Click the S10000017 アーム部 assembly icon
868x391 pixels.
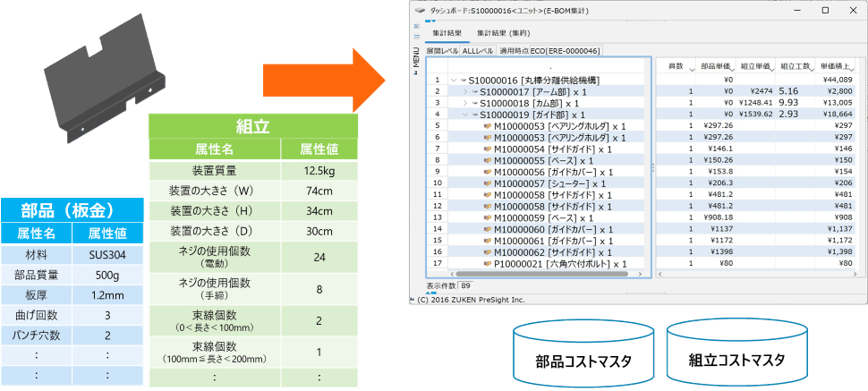click(x=474, y=92)
